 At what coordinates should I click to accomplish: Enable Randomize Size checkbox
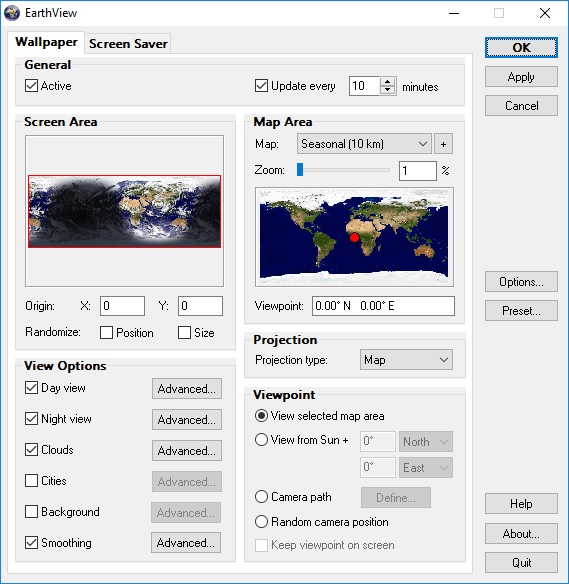point(184,333)
